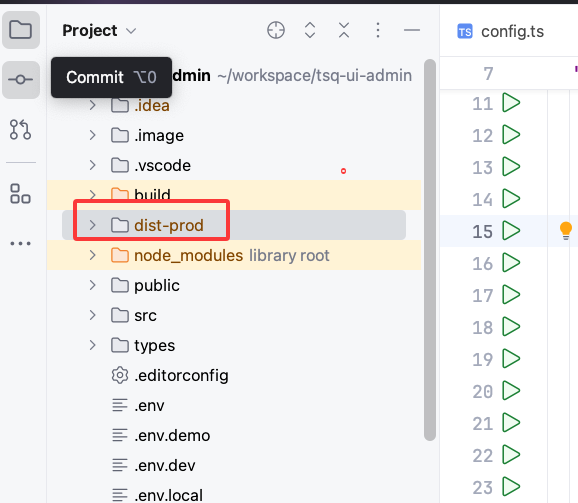Open the Structure tool window icon
Screen dimensions: 578x503
click(x=20, y=194)
